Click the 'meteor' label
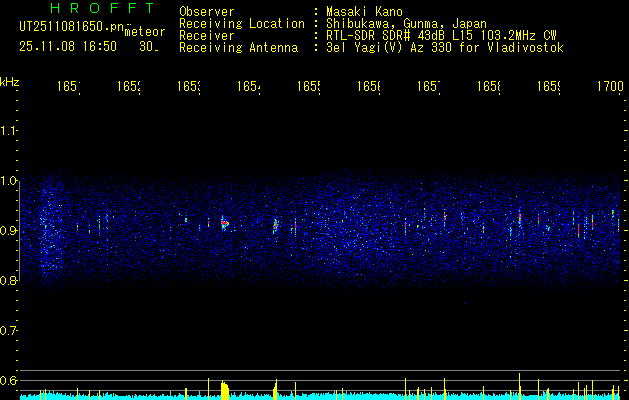Screen dimensions: 629x400 [x=145, y=32]
